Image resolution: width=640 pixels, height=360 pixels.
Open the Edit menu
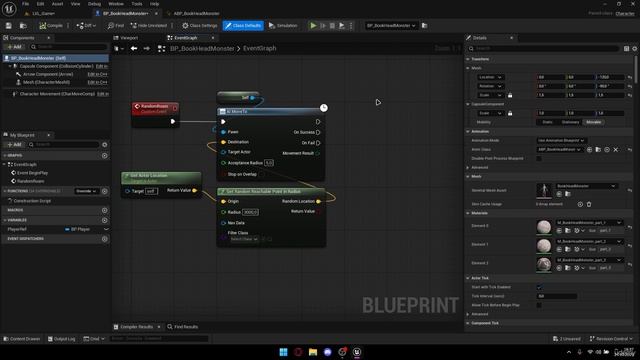click(40, 4)
